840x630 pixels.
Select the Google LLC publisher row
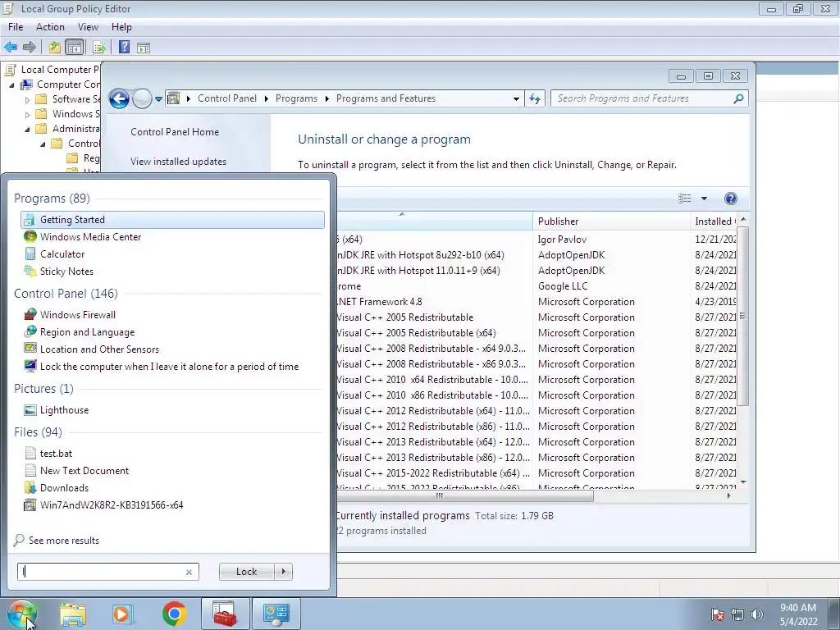563,286
